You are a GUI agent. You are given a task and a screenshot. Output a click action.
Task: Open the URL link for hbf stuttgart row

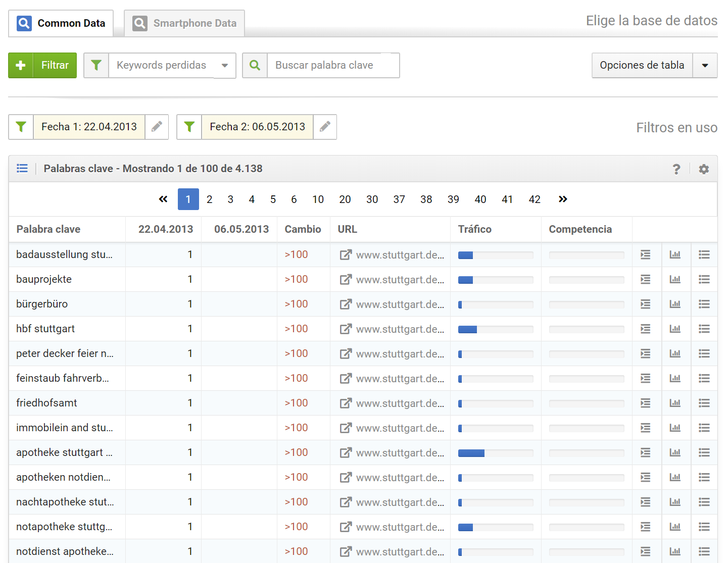pos(400,329)
